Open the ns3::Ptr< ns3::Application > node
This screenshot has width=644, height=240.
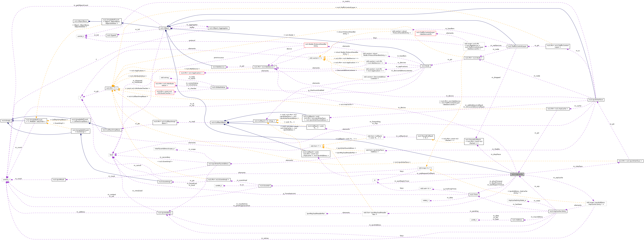(192, 73)
